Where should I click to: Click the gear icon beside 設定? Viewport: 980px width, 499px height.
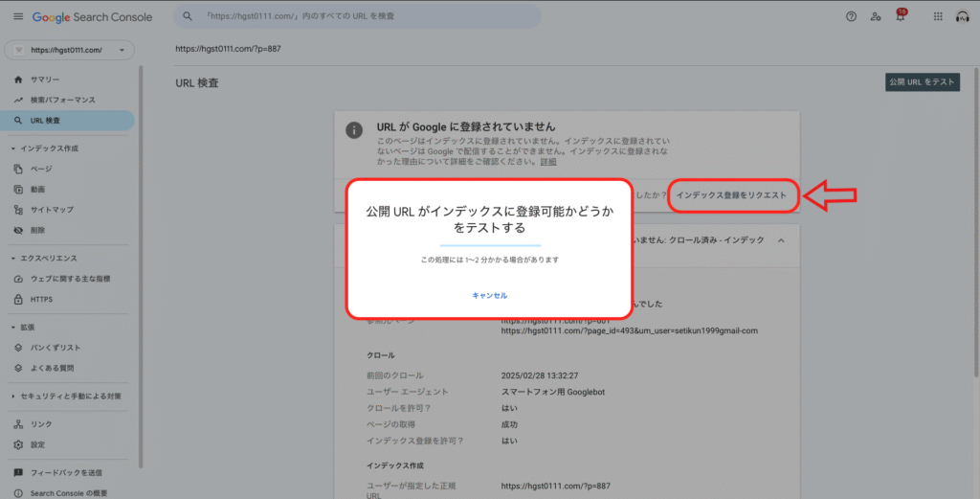coord(18,444)
